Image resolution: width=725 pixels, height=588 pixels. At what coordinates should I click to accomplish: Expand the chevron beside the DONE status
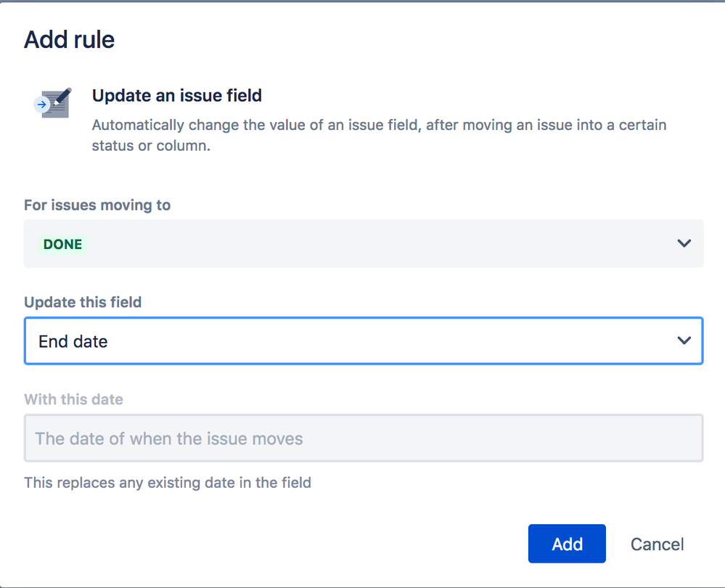(684, 244)
